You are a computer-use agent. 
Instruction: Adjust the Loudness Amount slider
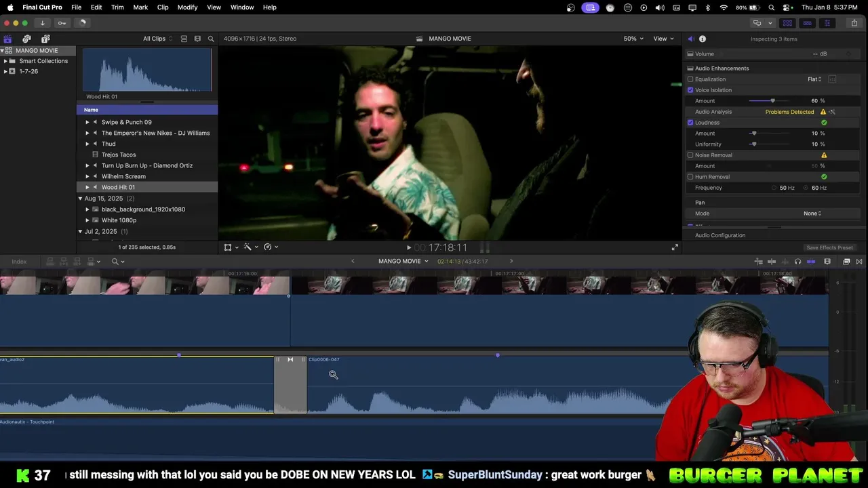(x=754, y=134)
